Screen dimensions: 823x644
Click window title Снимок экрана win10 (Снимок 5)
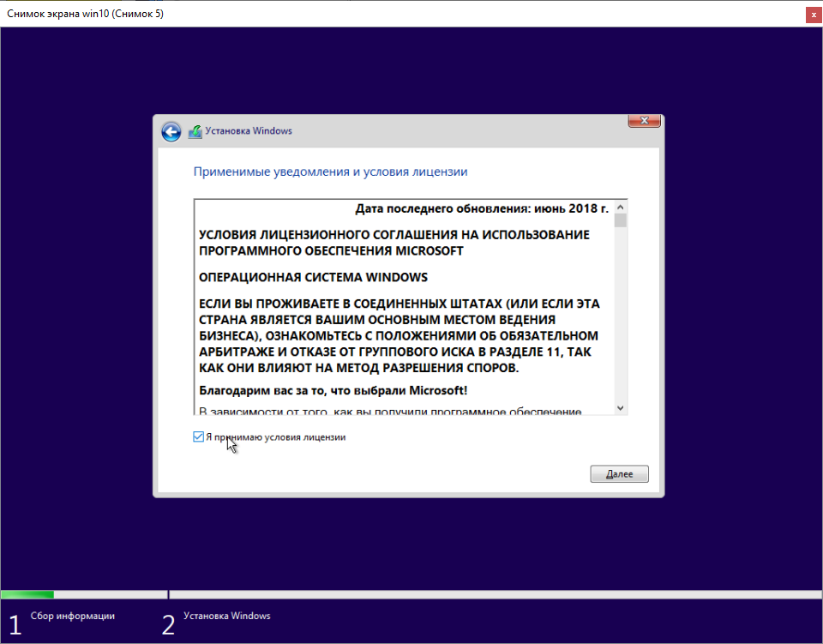(x=85, y=14)
